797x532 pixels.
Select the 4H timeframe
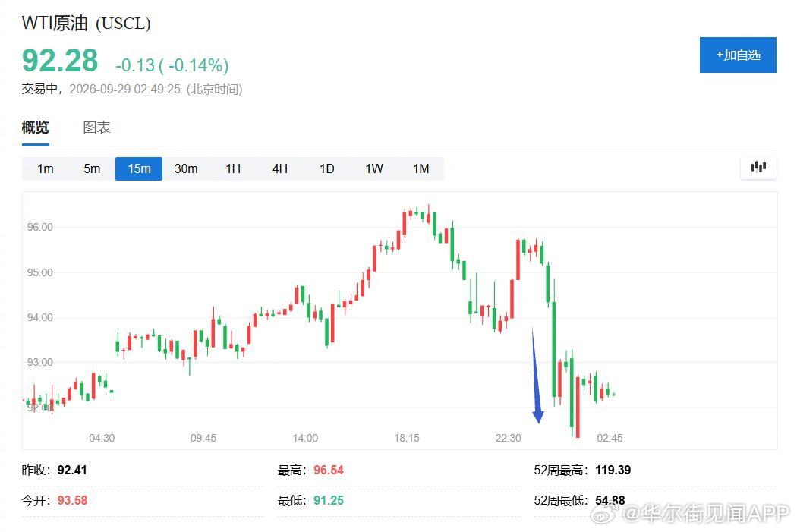[280, 168]
